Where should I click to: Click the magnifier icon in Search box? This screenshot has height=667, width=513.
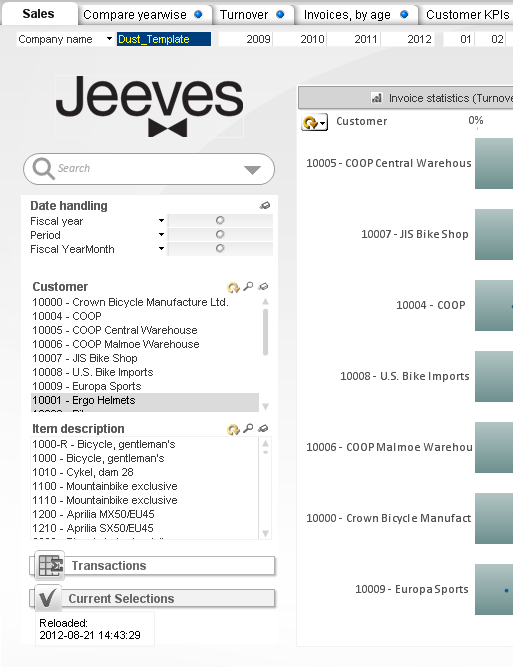[43, 169]
